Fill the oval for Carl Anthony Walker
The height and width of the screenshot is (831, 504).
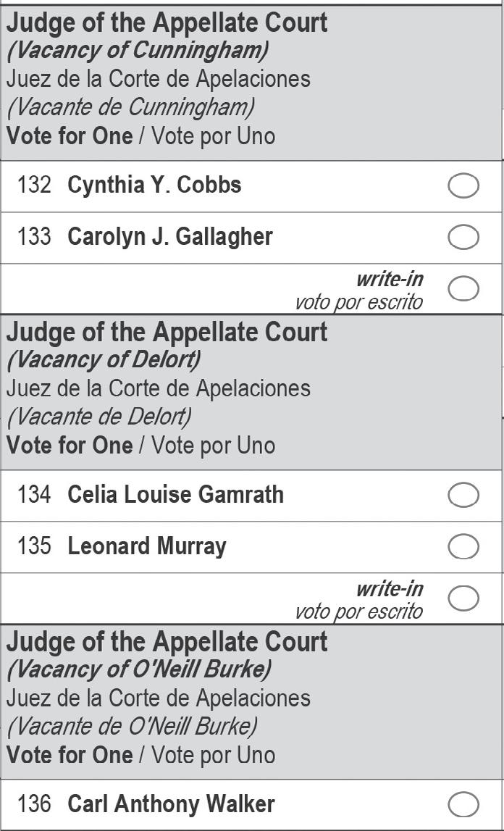(x=463, y=804)
